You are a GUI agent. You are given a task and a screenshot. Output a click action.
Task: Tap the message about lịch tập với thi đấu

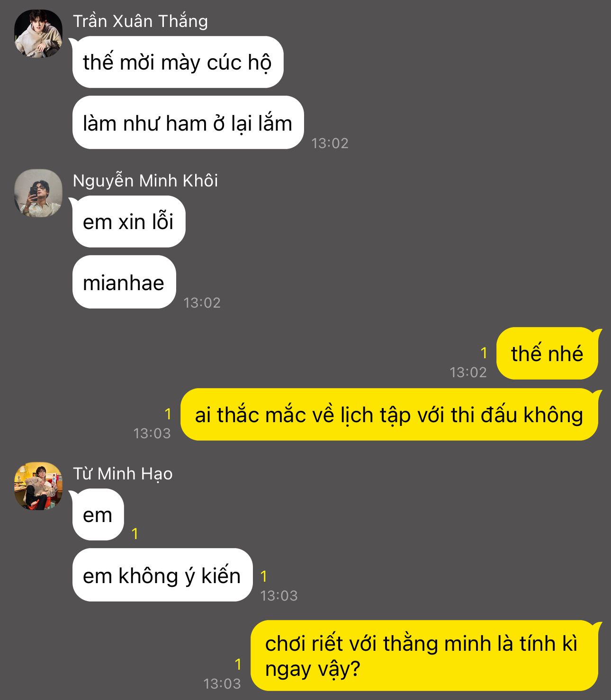389,415
